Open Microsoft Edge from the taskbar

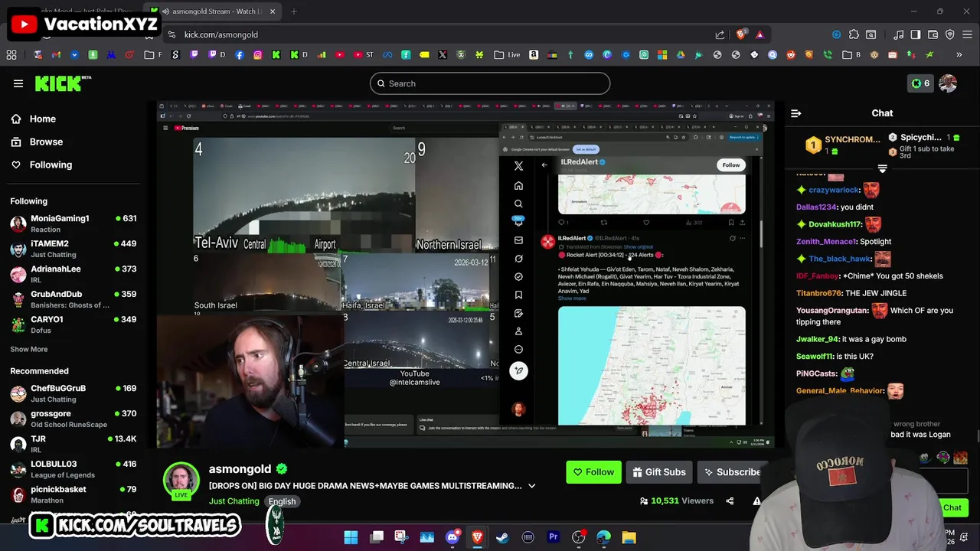[603, 537]
